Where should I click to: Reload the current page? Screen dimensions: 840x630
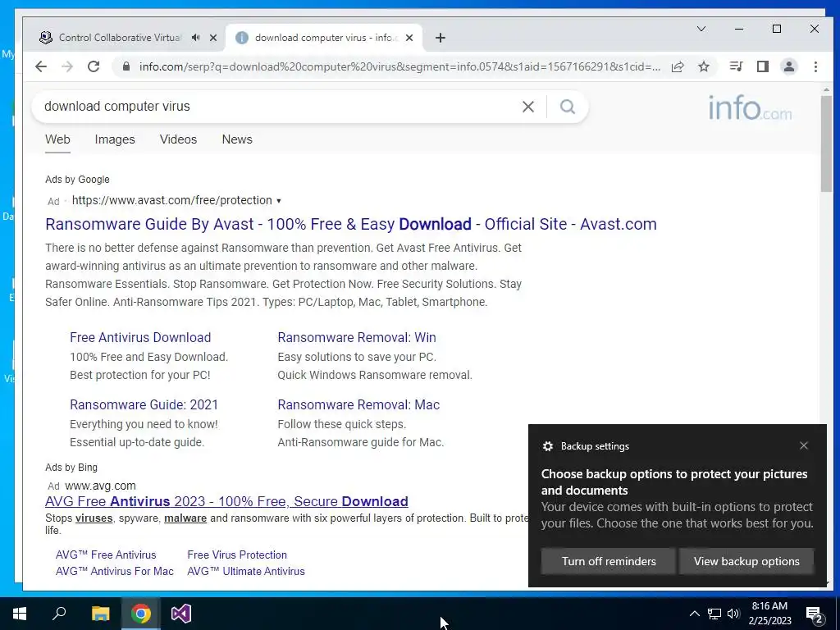click(x=94, y=66)
